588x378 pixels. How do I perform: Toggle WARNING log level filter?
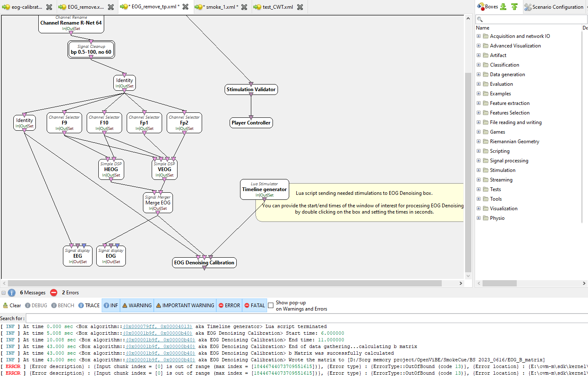137,306
